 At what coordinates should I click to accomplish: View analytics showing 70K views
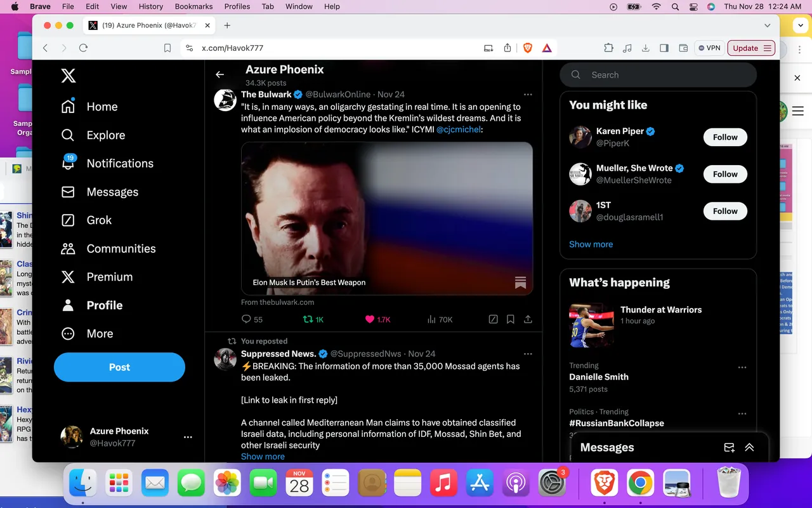point(440,319)
